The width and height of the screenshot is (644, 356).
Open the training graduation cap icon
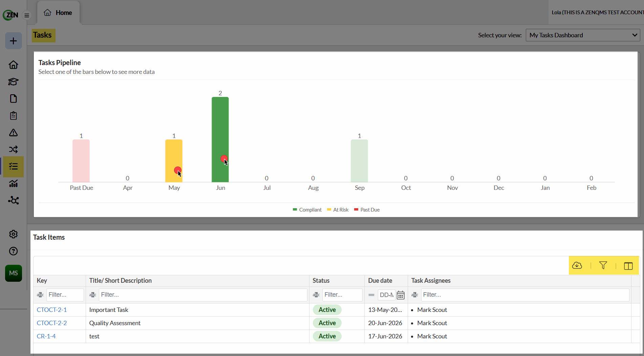click(x=13, y=82)
